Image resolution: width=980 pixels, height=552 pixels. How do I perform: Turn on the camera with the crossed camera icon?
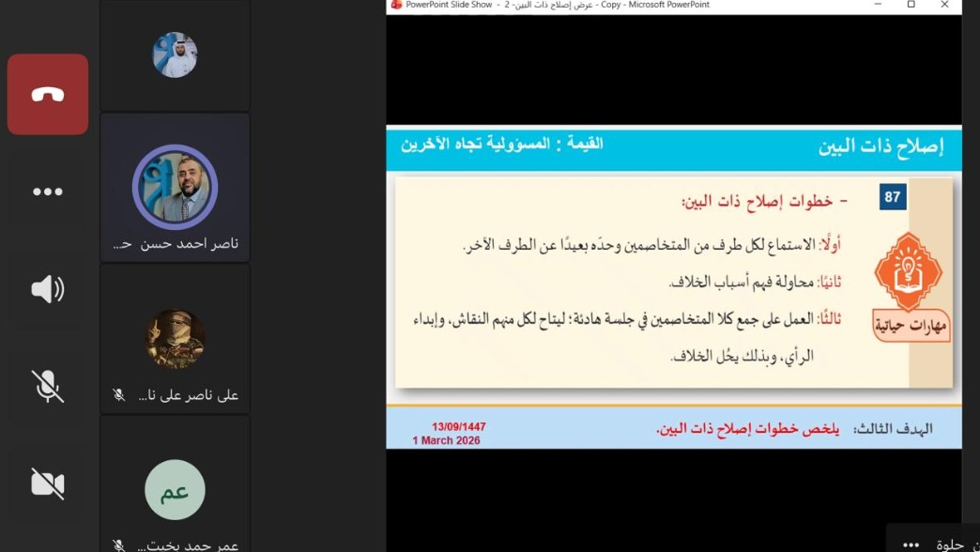click(47, 484)
